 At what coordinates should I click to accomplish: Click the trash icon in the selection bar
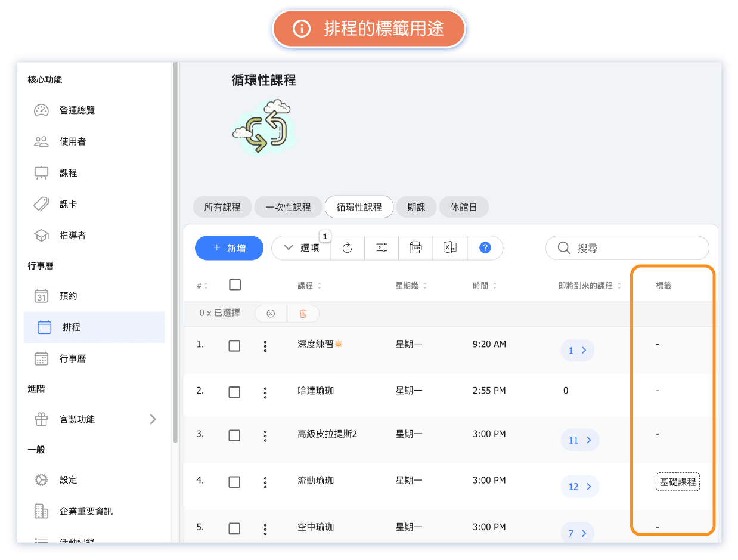(303, 314)
